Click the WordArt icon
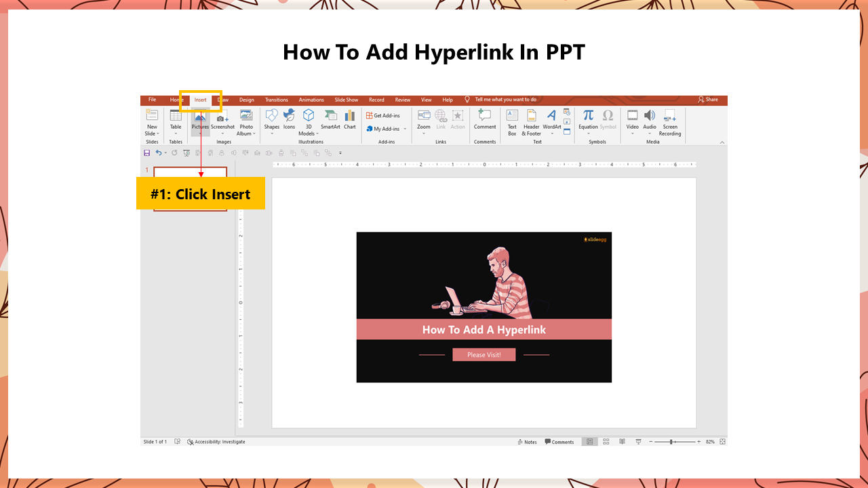 [x=551, y=115]
